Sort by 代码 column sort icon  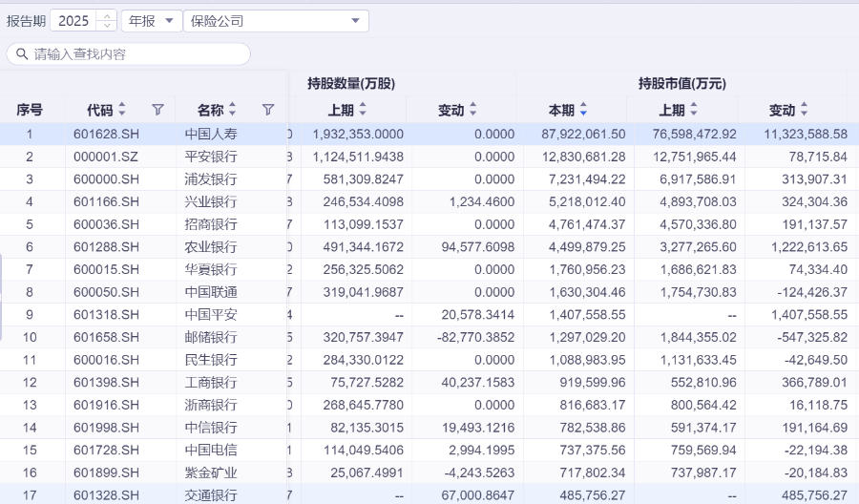[x=122, y=110]
